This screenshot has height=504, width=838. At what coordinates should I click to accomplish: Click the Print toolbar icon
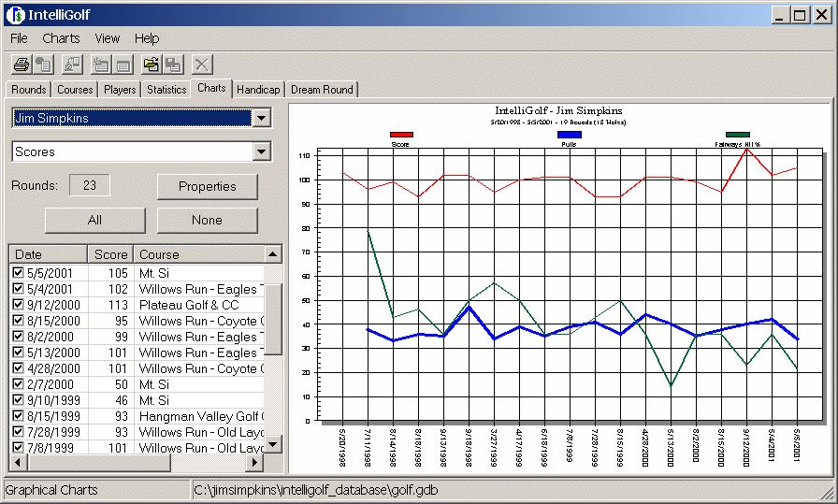click(22, 65)
